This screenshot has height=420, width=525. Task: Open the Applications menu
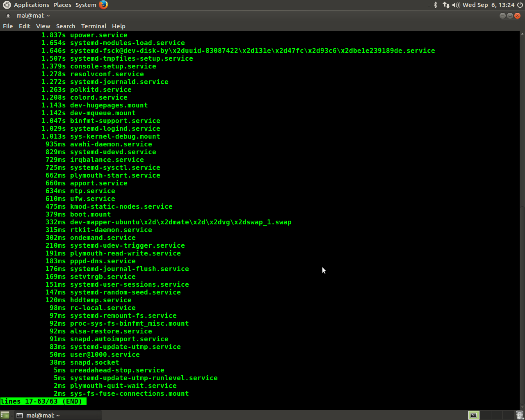click(32, 5)
